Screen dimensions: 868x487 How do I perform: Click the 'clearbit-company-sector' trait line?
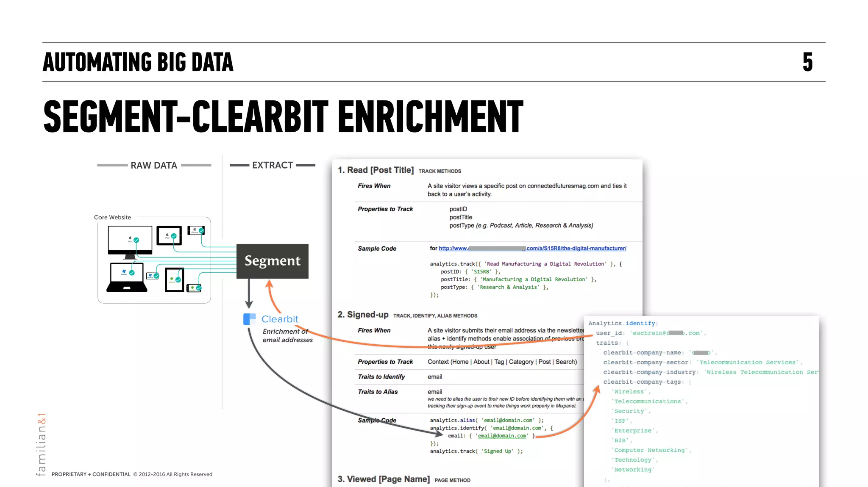[702, 362]
